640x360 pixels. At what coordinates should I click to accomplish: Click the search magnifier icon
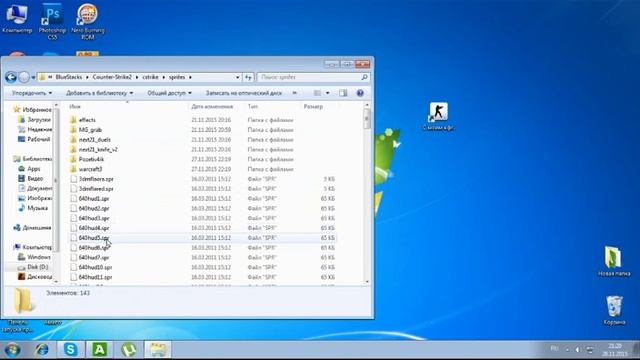364,77
